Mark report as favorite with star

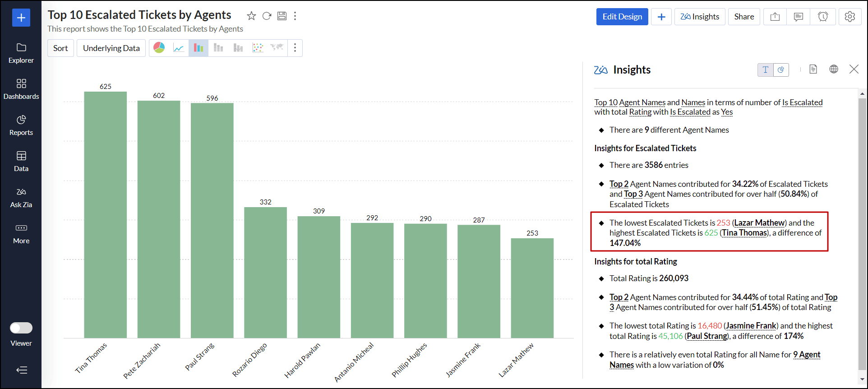click(x=251, y=16)
